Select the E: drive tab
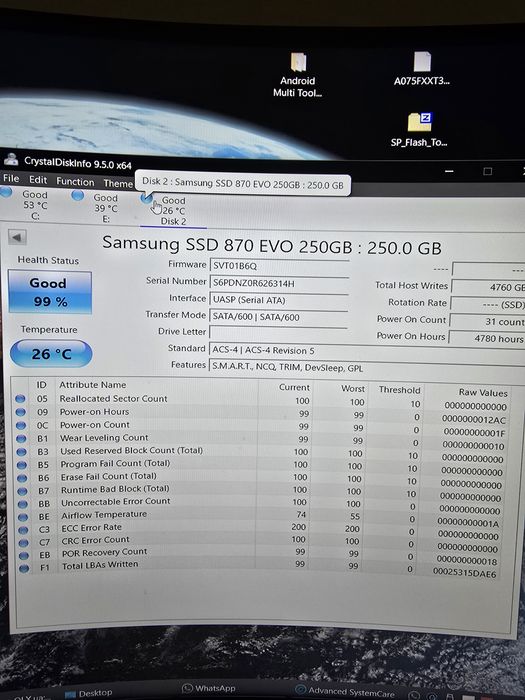This screenshot has width=525, height=700. [105, 208]
